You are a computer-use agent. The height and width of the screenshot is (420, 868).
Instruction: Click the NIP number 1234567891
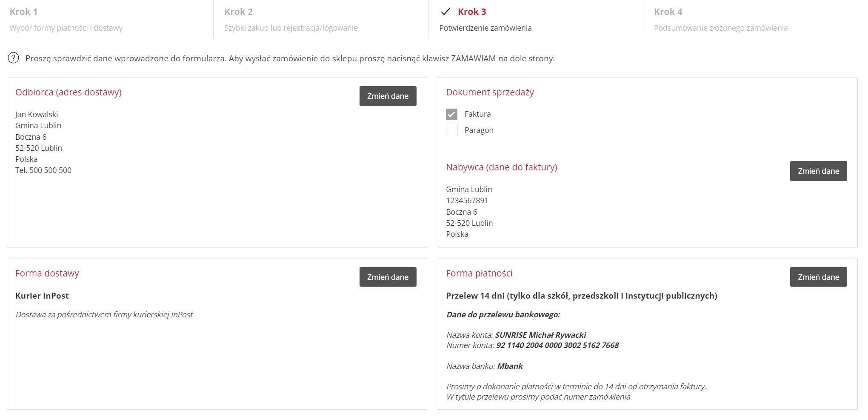467,201
